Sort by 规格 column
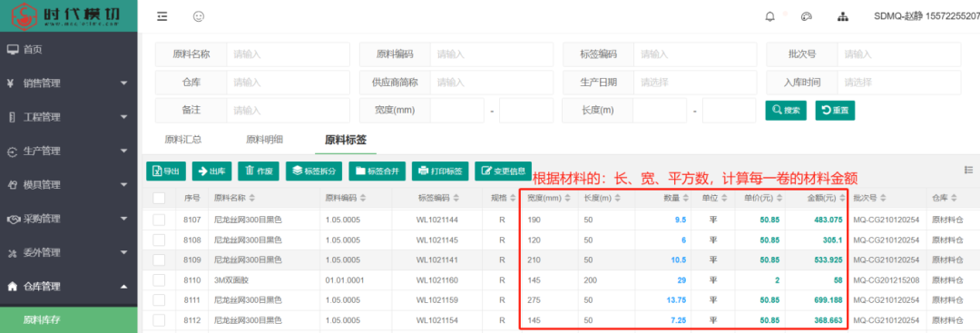This screenshot has width=980, height=333. [x=513, y=198]
